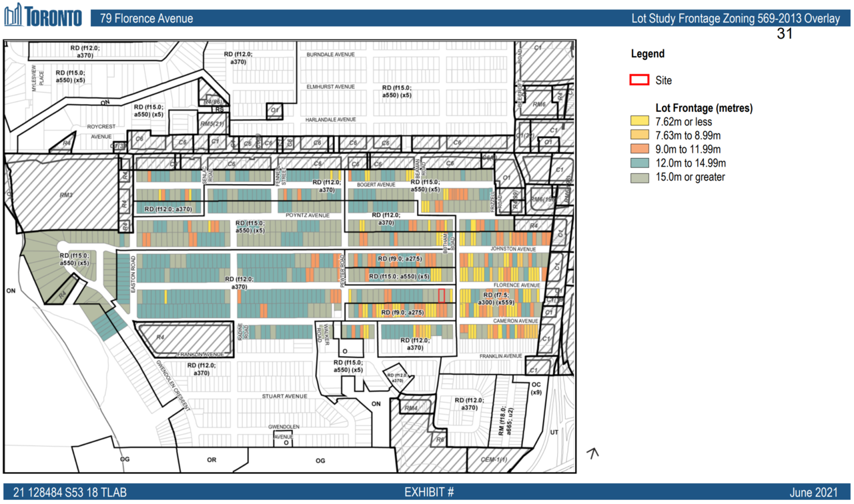Click the north arrow compass symbol

(592, 453)
